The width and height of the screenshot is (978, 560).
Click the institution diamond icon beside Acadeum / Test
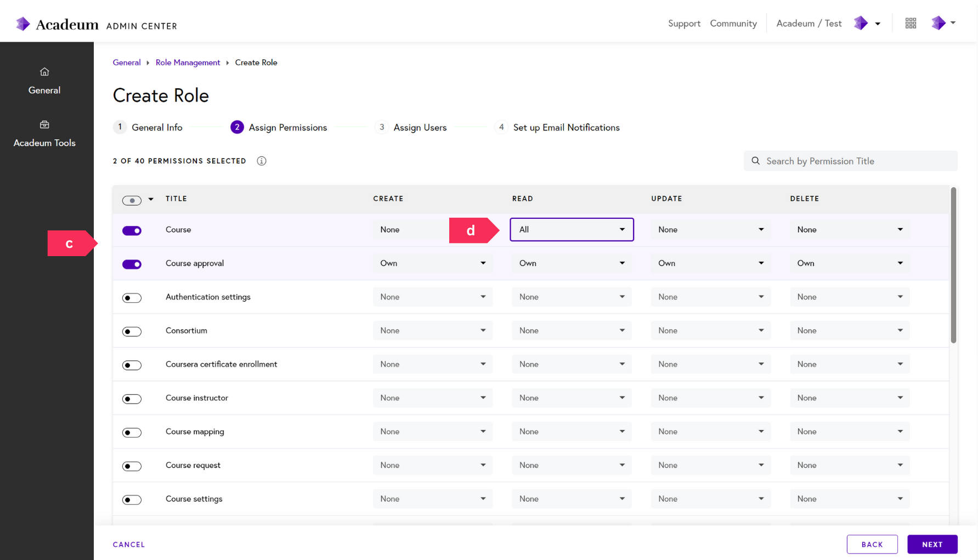pyautogui.click(x=861, y=23)
